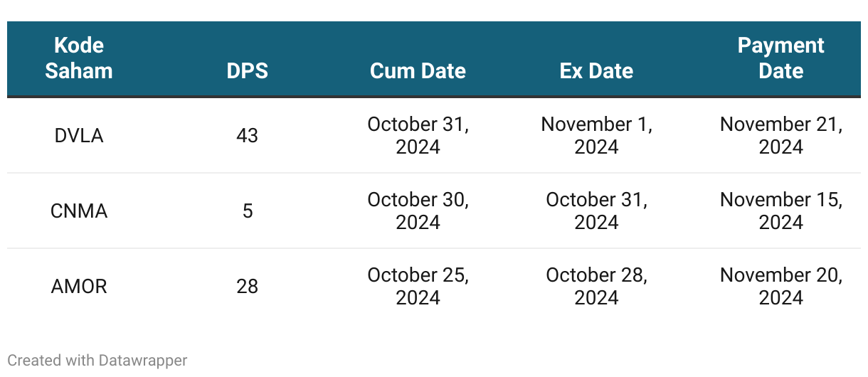This screenshot has width=868, height=377.
Task: Select CNMA payment date November 15, 2024
Action: pos(781,211)
